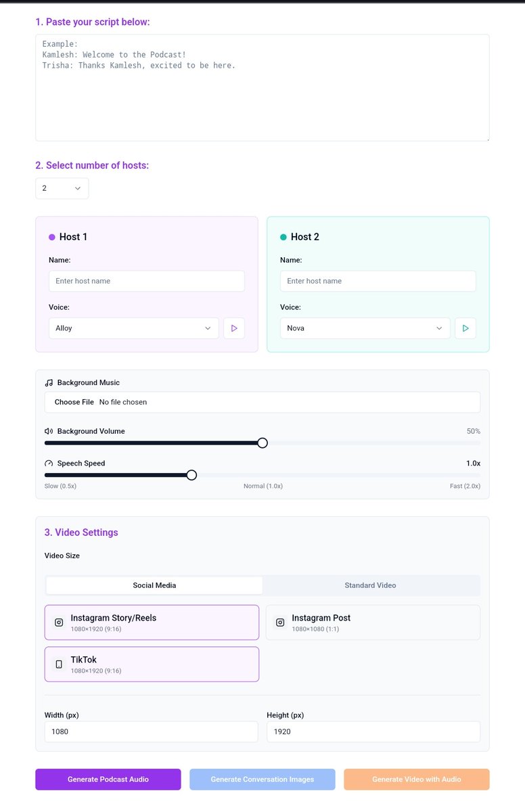Select the TikTok video size
This screenshot has height=812, width=525.
[152, 664]
